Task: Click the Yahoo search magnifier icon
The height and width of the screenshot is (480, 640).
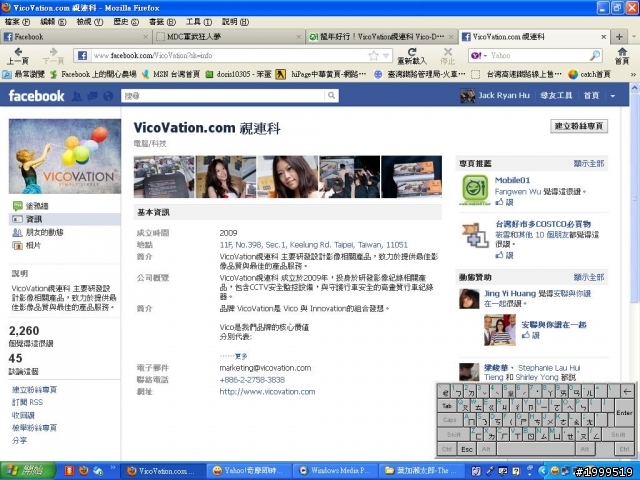Action: click(595, 55)
